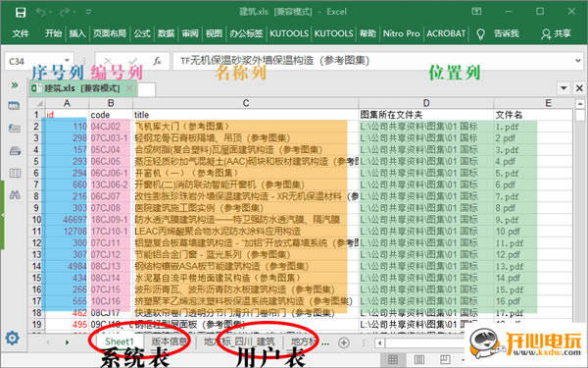Click the printer icon in sidebar
The width and height of the screenshot is (588, 368).
tap(15, 151)
